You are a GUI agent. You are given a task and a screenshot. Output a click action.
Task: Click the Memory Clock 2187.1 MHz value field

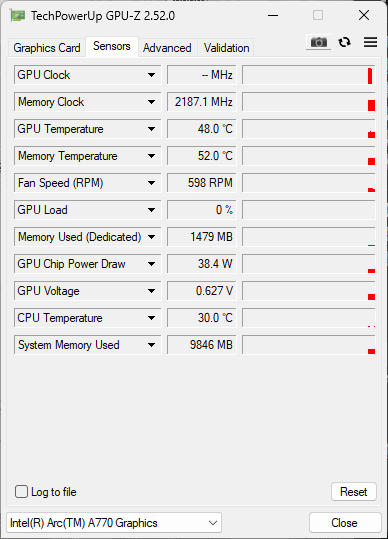[x=202, y=102]
